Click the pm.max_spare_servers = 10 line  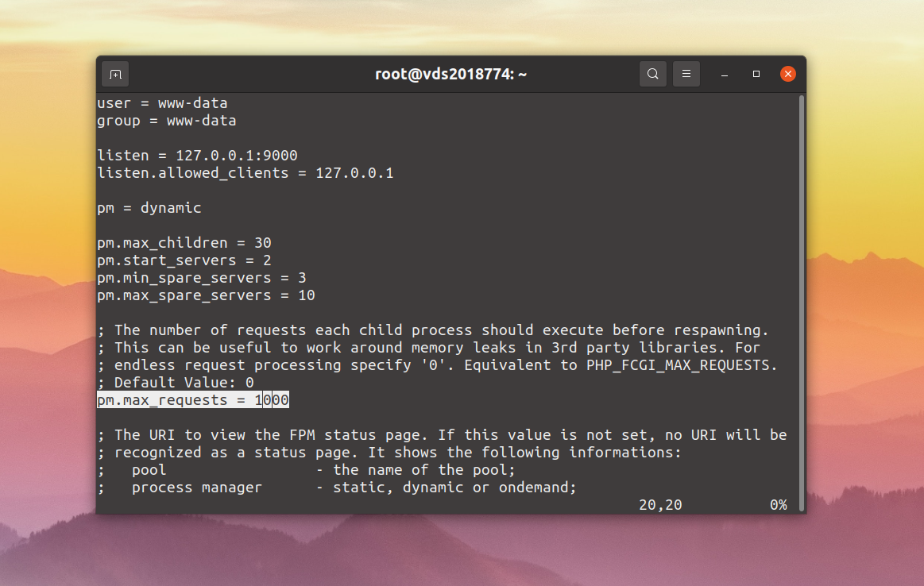click(x=207, y=295)
